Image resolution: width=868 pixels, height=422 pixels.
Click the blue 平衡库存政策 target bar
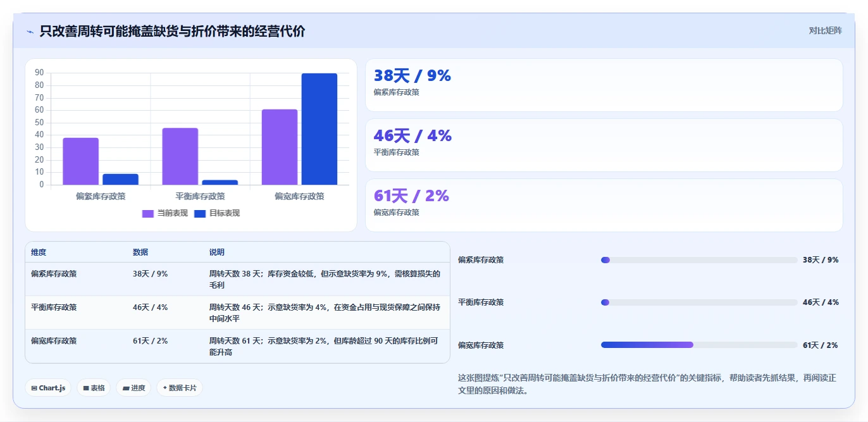click(220, 183)
